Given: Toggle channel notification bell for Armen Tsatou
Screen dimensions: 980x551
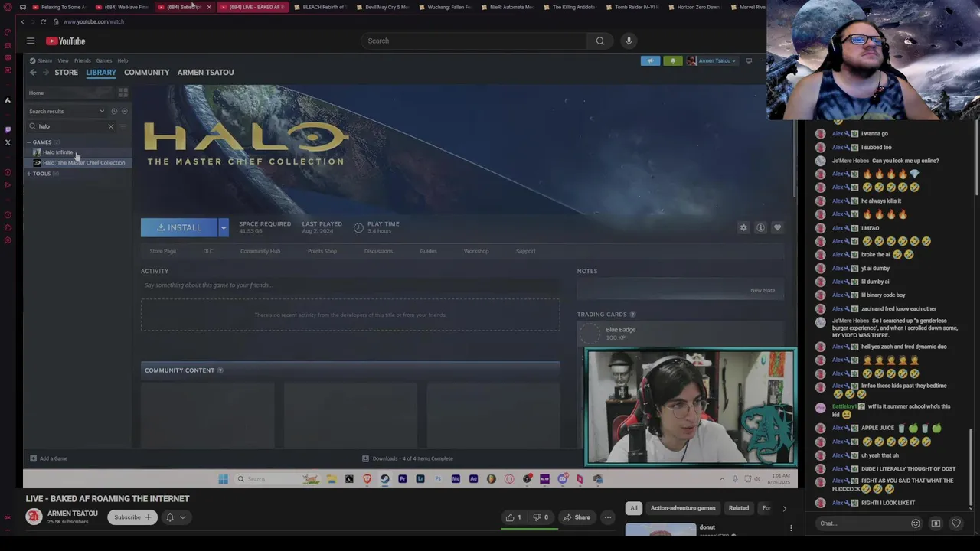Looking at the screenshot, I should pos(175,517).
